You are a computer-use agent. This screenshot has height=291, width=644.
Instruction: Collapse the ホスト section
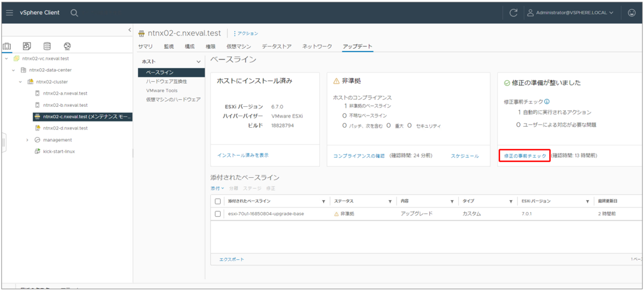point(199,62)
